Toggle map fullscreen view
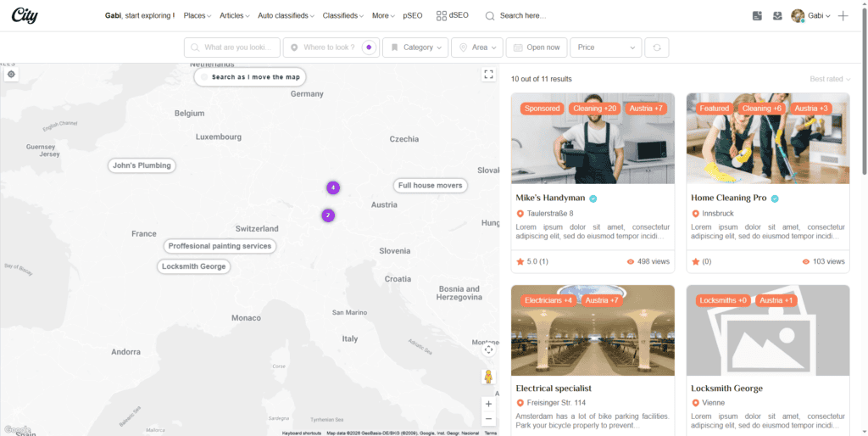868x436 pixels. pos(488,75)
